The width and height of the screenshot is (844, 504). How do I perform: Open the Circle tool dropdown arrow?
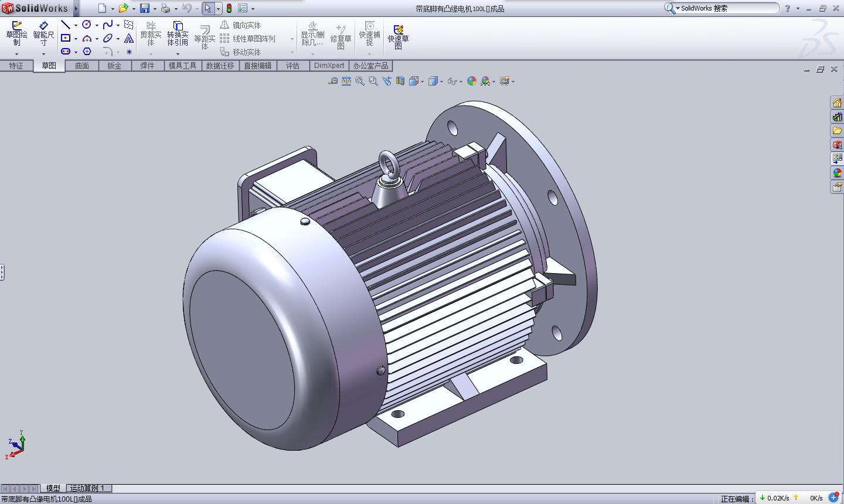(x=97, y=25)
